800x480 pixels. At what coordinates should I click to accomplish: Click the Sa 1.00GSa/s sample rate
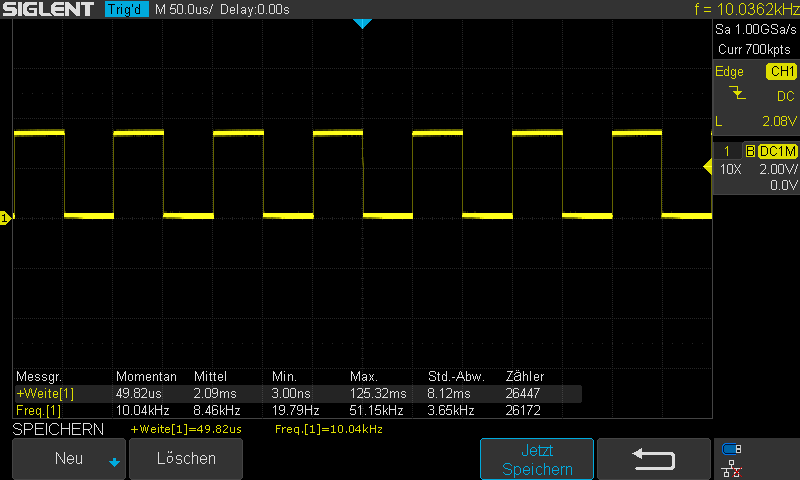click(x=756, y=30)
